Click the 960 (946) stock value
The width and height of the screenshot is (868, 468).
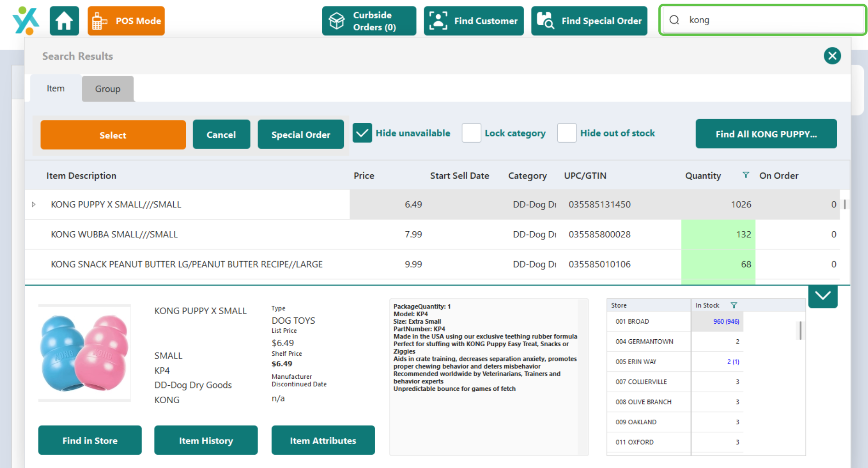[x=726, y=321]
